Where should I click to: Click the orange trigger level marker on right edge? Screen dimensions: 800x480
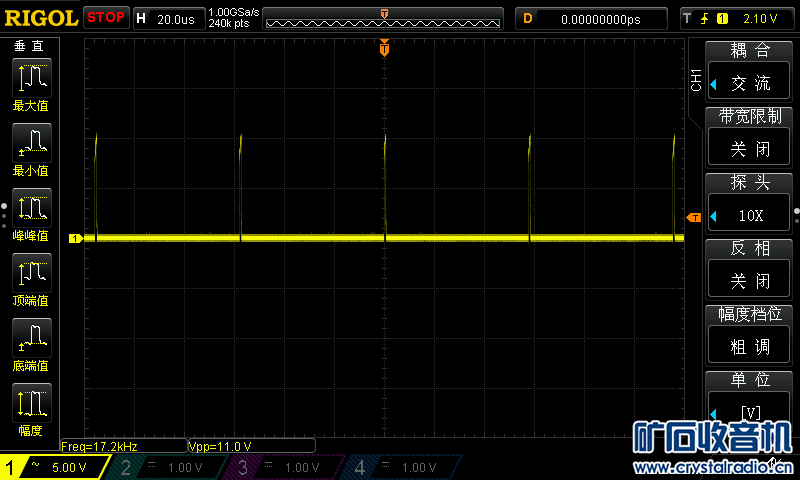[x=694, y=217]
